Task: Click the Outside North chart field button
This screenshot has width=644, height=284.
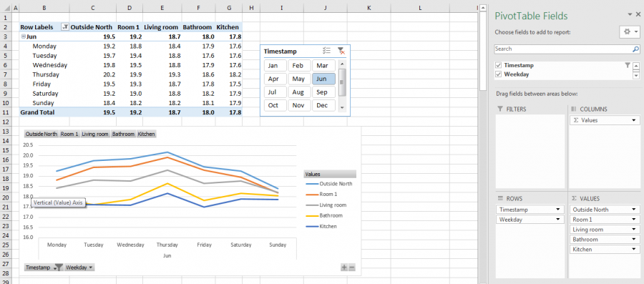Action: coord(41,134)
